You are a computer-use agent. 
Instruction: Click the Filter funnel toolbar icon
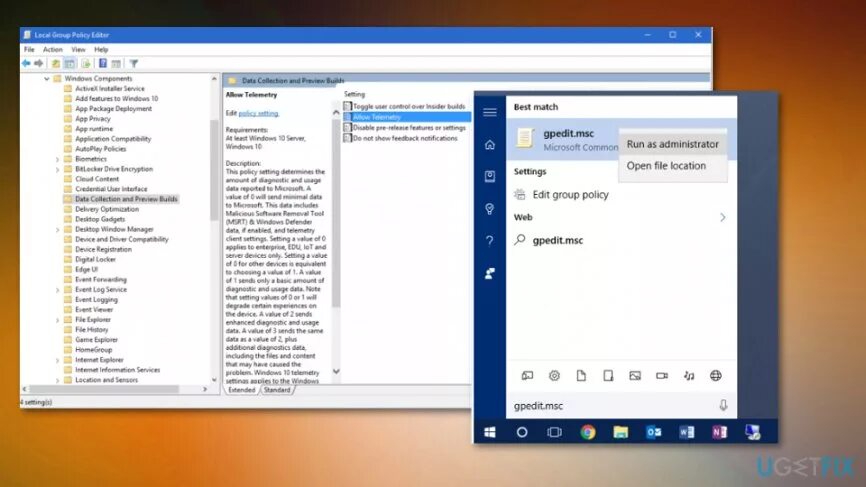134,63
